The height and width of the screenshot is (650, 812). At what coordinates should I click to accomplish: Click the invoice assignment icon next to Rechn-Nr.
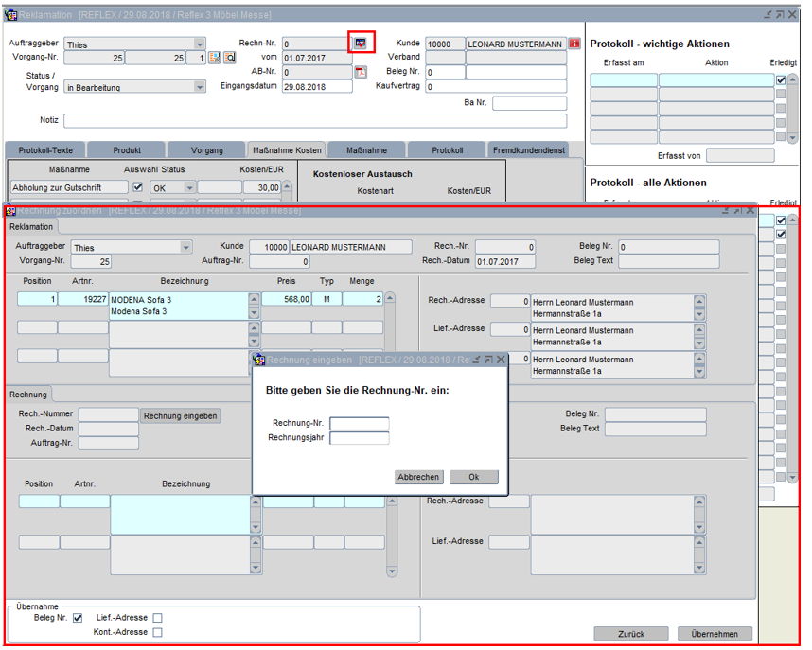(361, 44)
